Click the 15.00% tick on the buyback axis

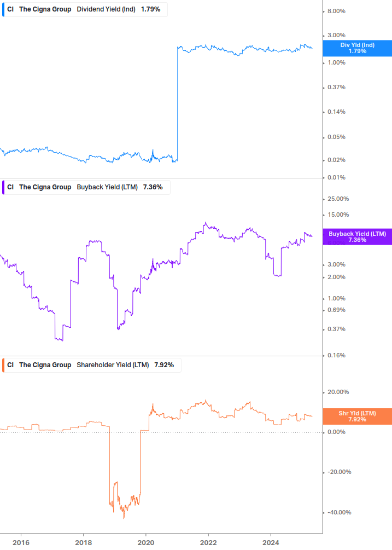(x=338, y=215)
